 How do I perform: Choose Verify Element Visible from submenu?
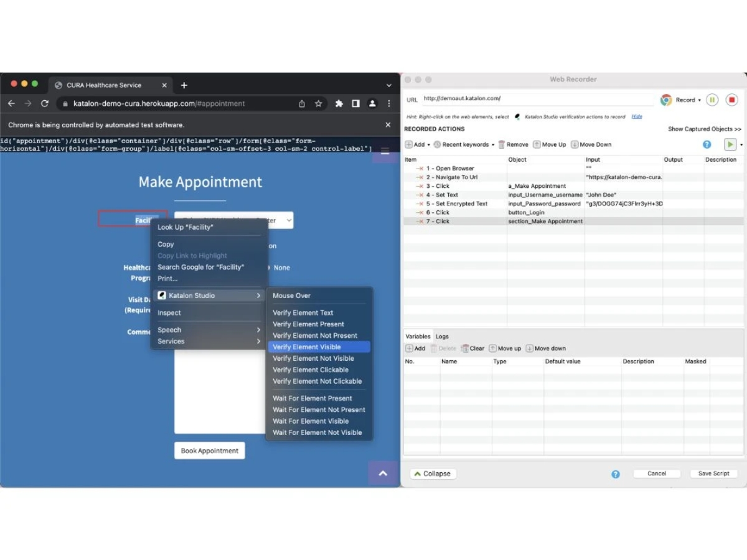[x=319, y=347]
